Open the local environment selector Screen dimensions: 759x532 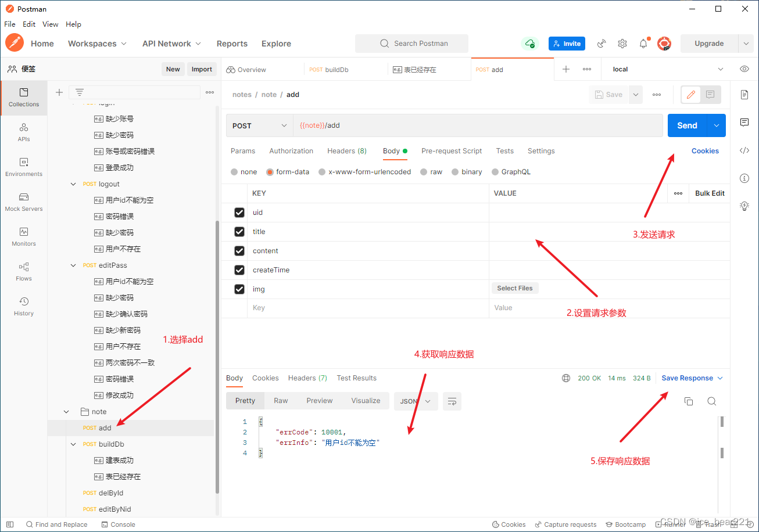(667, 69)
